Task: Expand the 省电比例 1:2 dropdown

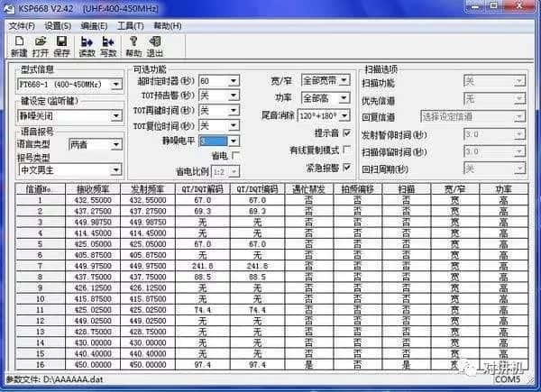Action: coord(234,171)
